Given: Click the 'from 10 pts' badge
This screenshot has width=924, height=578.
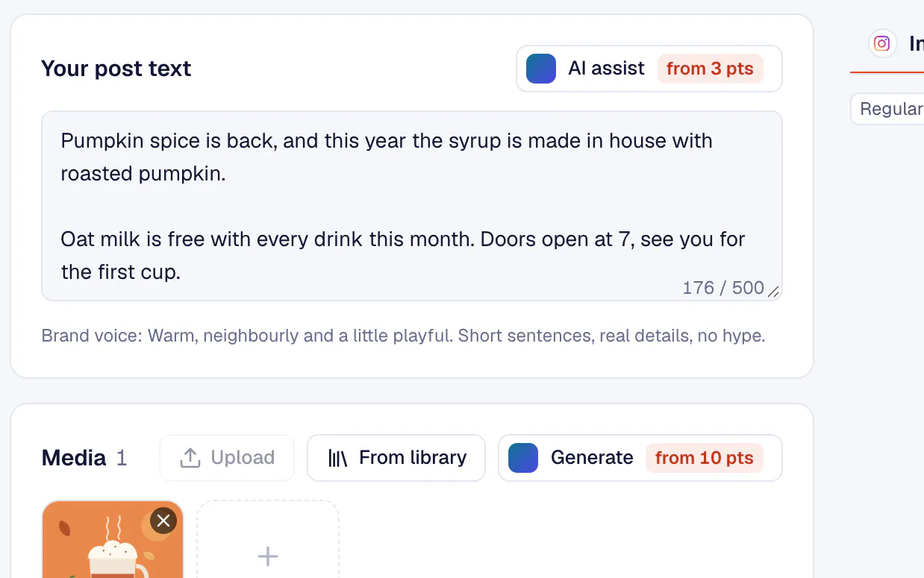Looking at the screenshot, I should click(704, 458).
